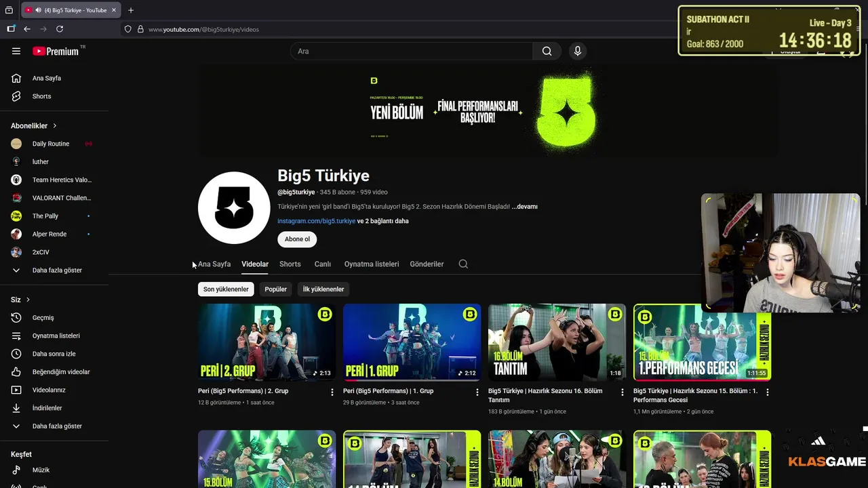Click the channel search magnifier icon
The image size is (868, 488).
click(x=463, y=264)
